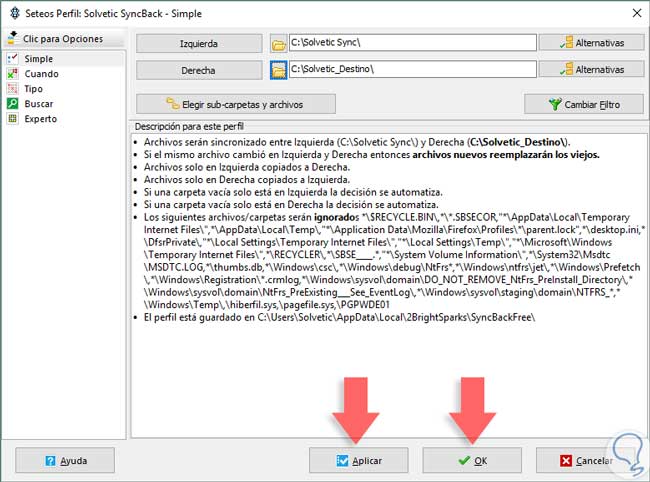Click the Cambiar Filtro button
This screenshot has width=650, height=482.
pos(584,104)
